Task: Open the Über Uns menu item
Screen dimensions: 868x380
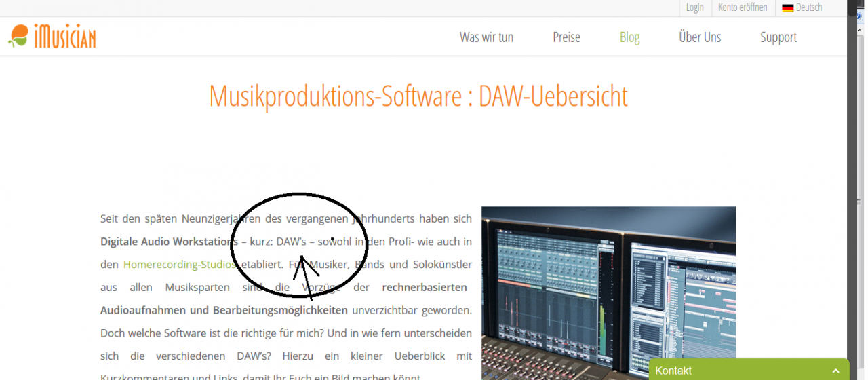Action: (700, 37)
